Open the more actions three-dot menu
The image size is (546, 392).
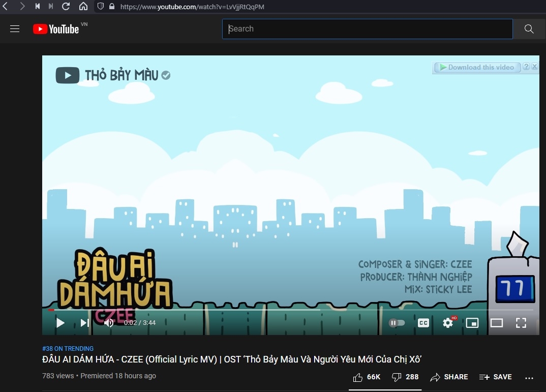[529, 378]
